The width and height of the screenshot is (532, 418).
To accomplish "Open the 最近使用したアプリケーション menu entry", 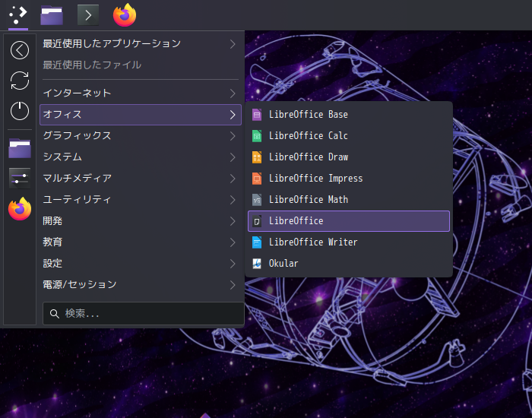I will [x=141, y=44].
